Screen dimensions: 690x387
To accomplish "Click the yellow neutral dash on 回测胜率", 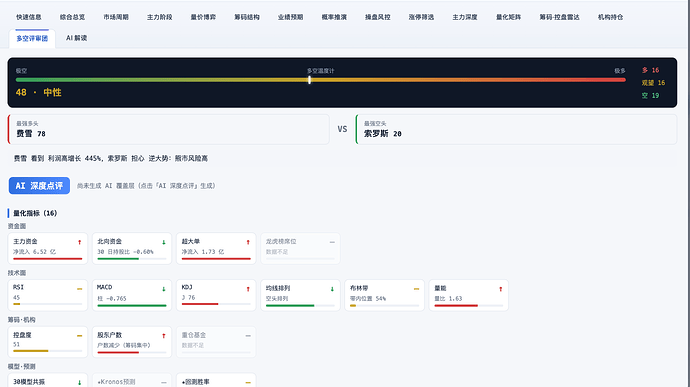I will click(x=248, y=383).
